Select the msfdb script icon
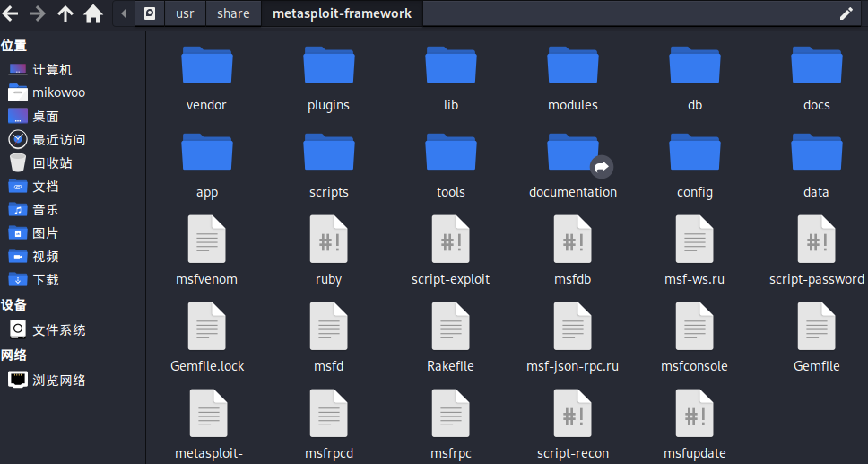The height and width of the screenshot is (464, 868). click(x=573, y=239)
